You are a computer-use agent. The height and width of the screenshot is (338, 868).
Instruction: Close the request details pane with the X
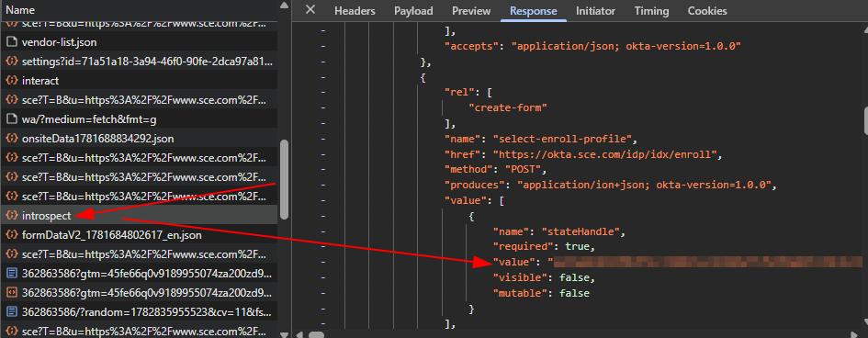tap(310, 10)
